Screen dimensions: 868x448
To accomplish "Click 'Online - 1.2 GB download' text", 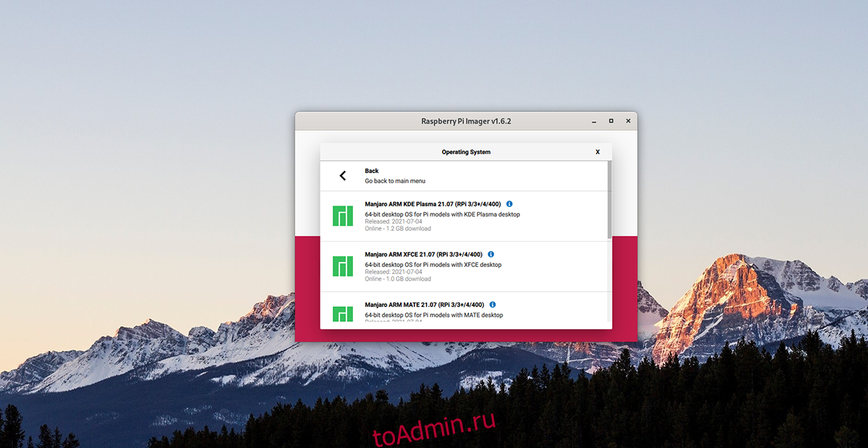I will coord(398,229).
